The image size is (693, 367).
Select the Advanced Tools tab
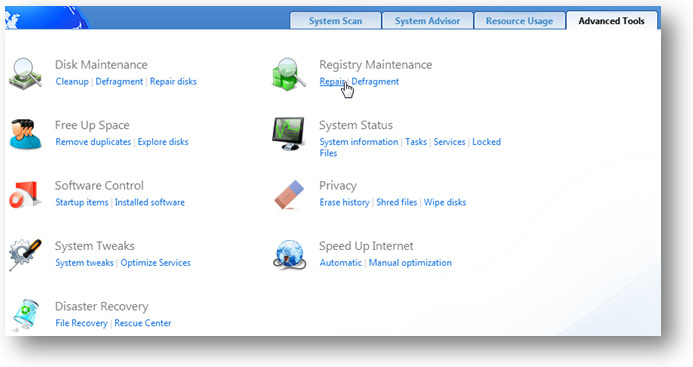tap(611, 21)
